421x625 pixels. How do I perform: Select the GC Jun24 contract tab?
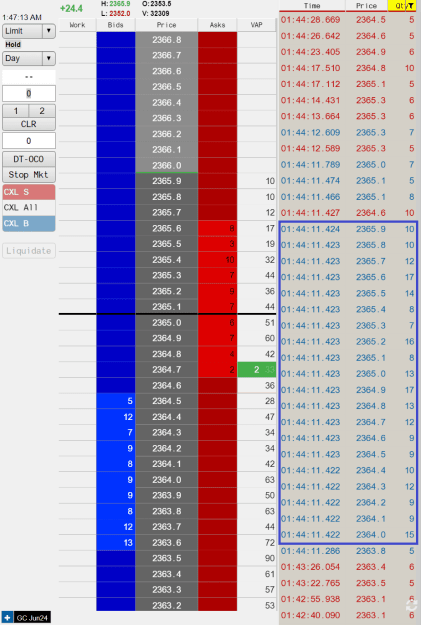click(33, 618)
